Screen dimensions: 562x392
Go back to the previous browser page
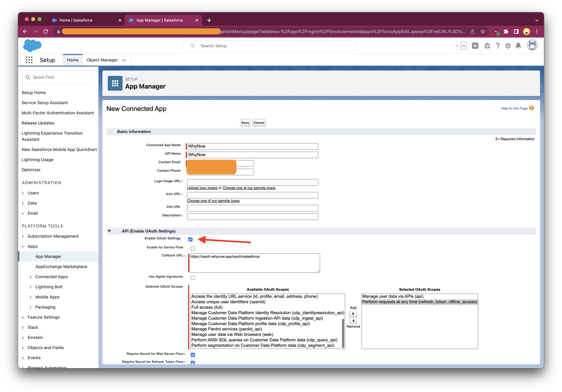click(x=25, y=31)
